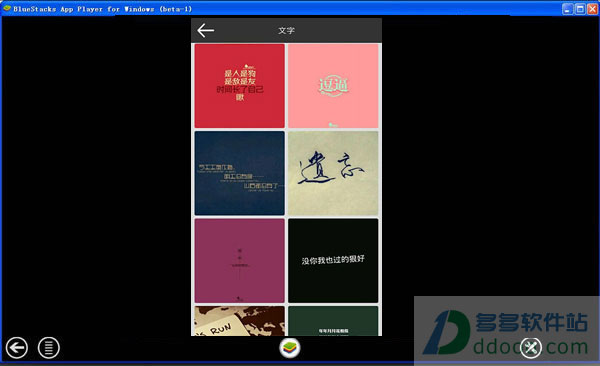Select the beige 遗忘 calligraphy wallpaper
Image resolution: width=600 pixels, height=366 pixels.
point(333,173)
